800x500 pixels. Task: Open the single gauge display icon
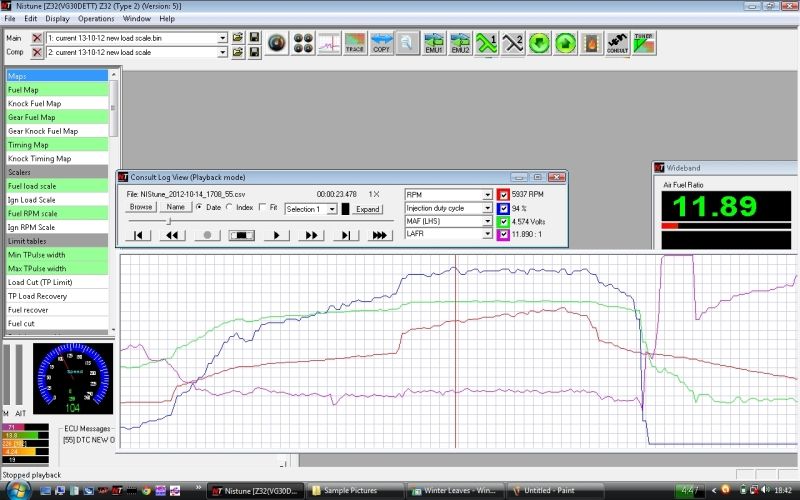(x=278, y=43)
